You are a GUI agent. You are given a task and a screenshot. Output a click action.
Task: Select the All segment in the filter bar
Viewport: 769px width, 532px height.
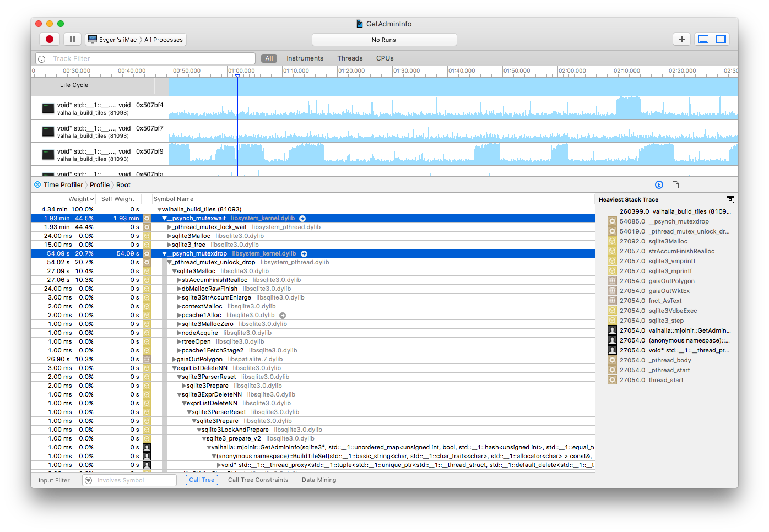click(269, 58)
